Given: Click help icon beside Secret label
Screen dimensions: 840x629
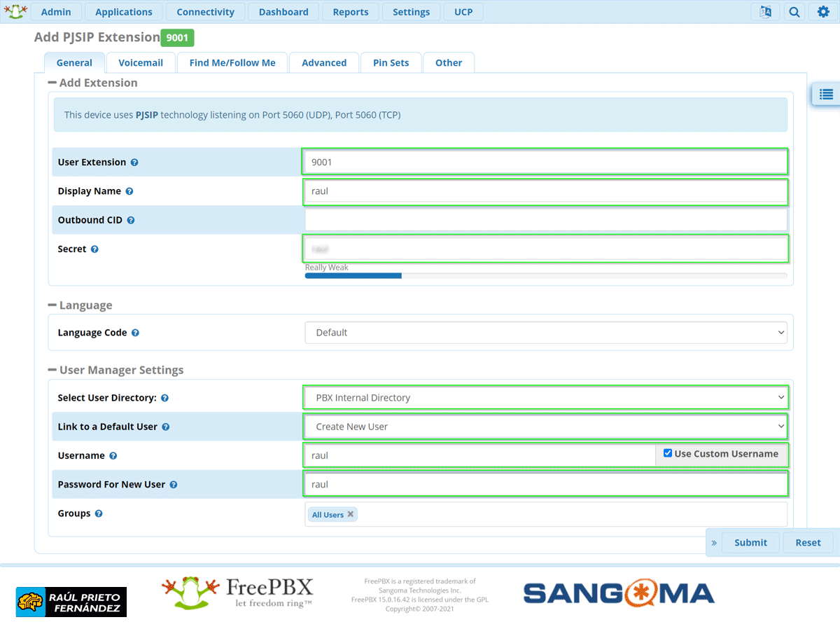Looking at the screenshot, I should click(94, 249).
